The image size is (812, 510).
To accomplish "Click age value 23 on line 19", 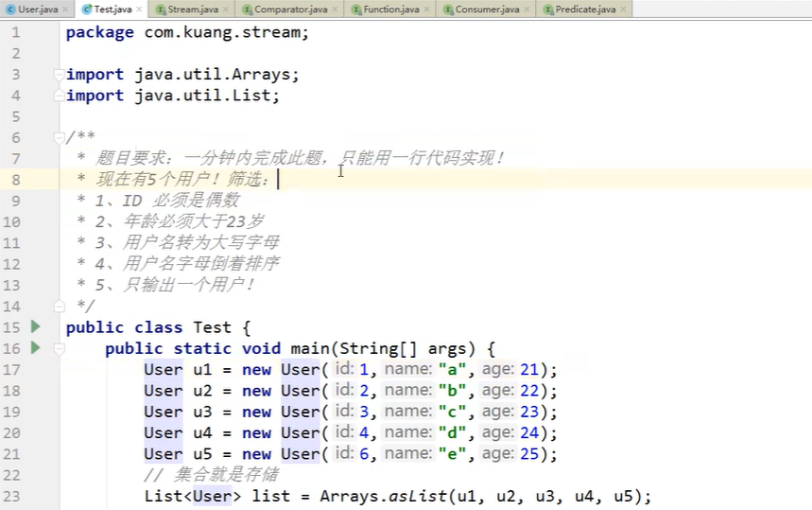I will click(x=529, y=412).
